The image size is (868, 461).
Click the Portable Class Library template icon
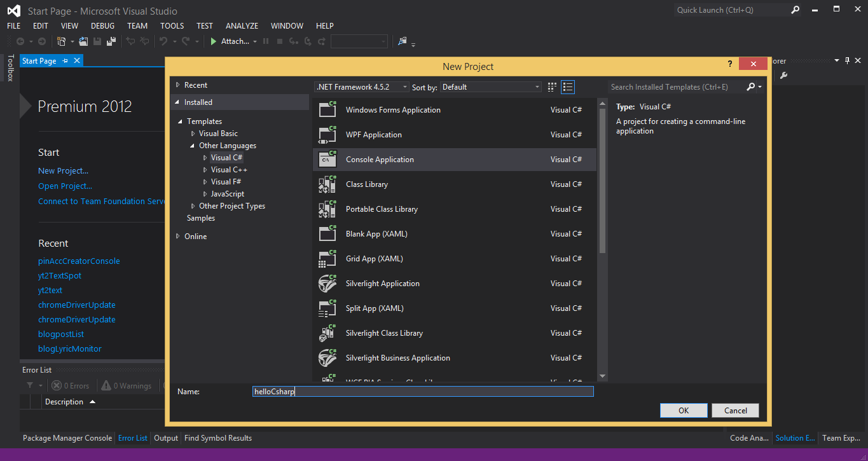coord(327,209)
